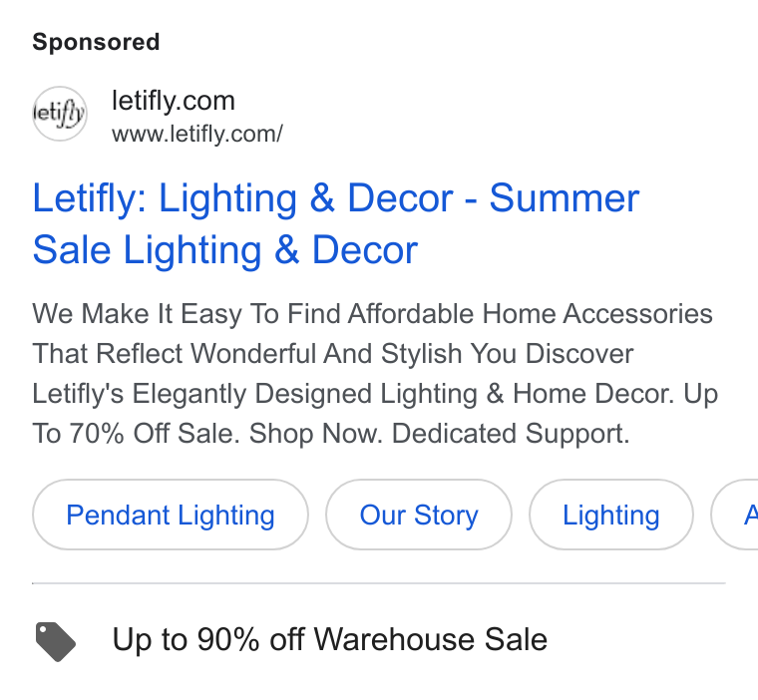758x700 pixels.
Task: Click the Sponsored label
Action: pos(96,42)
